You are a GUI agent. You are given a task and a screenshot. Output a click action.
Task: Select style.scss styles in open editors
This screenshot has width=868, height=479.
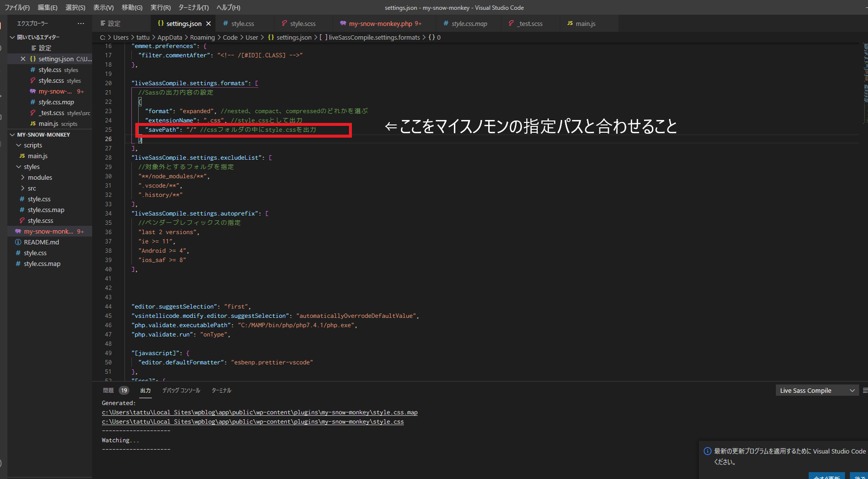tap(50, 80)
